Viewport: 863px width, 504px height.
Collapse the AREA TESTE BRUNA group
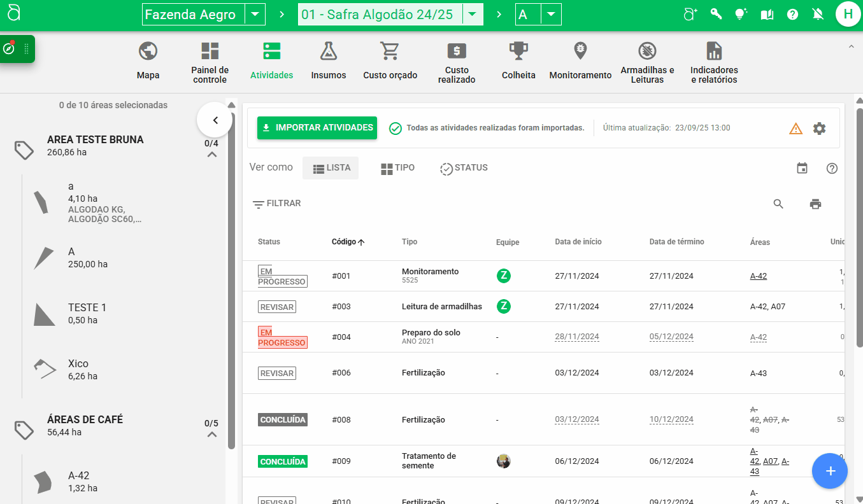(212, 155)
